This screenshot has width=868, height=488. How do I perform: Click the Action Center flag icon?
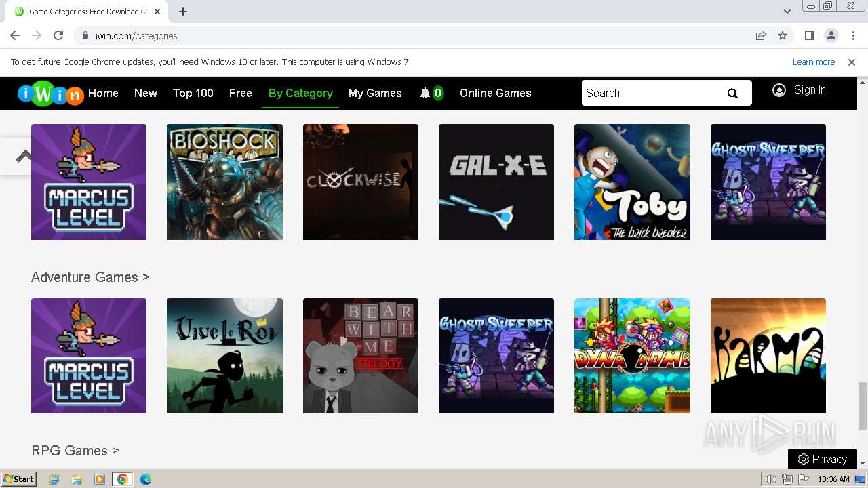[804, 479]
